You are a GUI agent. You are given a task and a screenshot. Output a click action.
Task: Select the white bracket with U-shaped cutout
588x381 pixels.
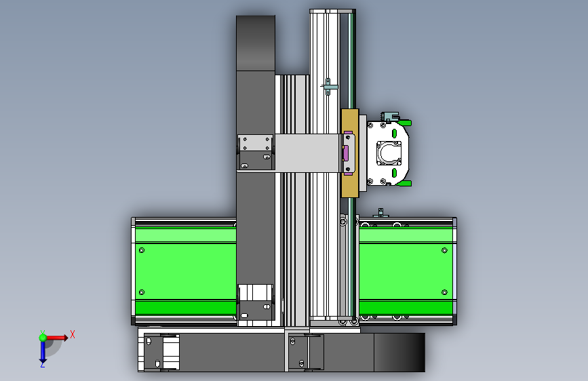pos(388,153)
